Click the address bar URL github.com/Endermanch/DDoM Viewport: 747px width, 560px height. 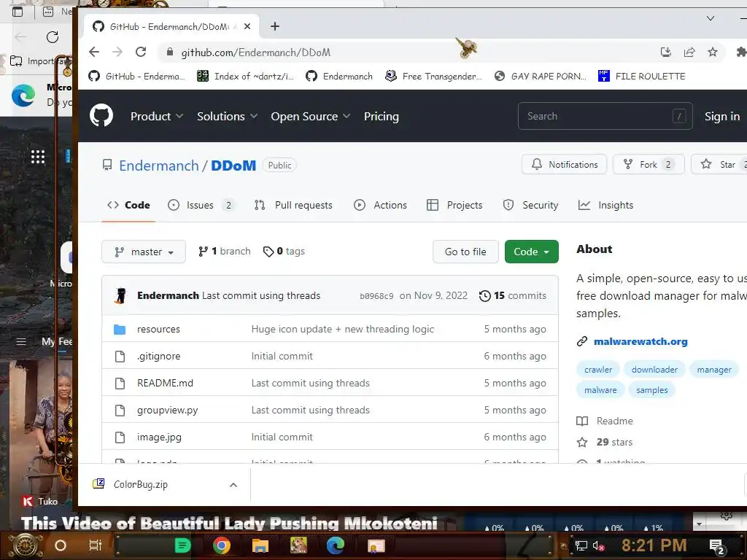click(x=255, y=52)
